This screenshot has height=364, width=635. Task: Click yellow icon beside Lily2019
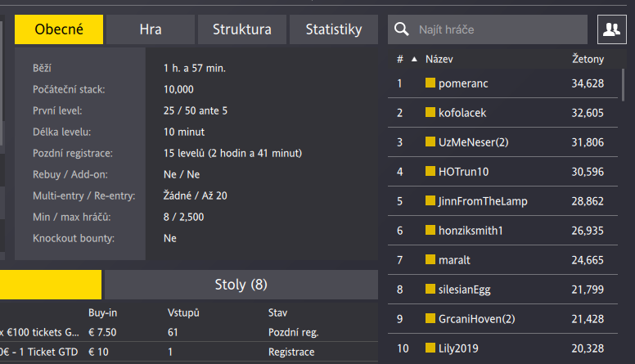[x=430, y=348]
